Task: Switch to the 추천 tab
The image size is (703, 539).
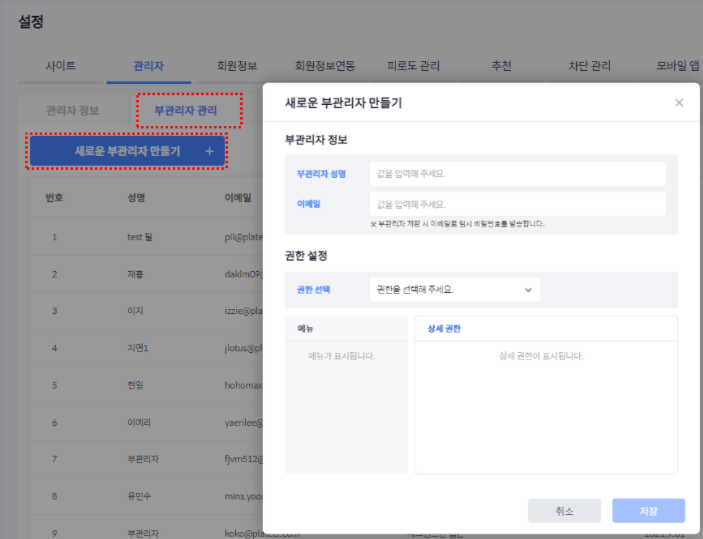Action: coord(501,66)
